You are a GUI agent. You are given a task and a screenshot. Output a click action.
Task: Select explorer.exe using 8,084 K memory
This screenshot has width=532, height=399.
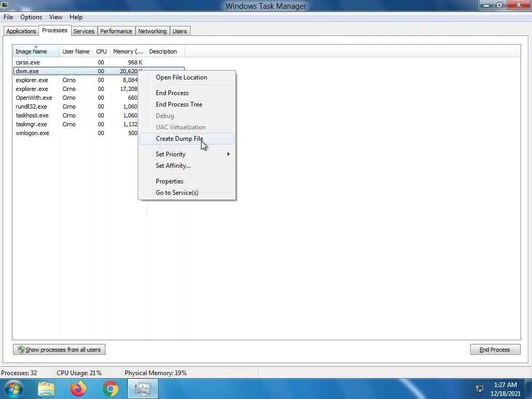click(76, 80)
